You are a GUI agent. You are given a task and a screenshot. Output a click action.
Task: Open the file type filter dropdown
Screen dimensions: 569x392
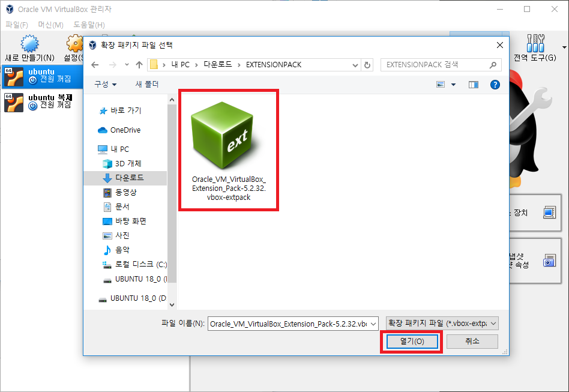tap(442, 324)
